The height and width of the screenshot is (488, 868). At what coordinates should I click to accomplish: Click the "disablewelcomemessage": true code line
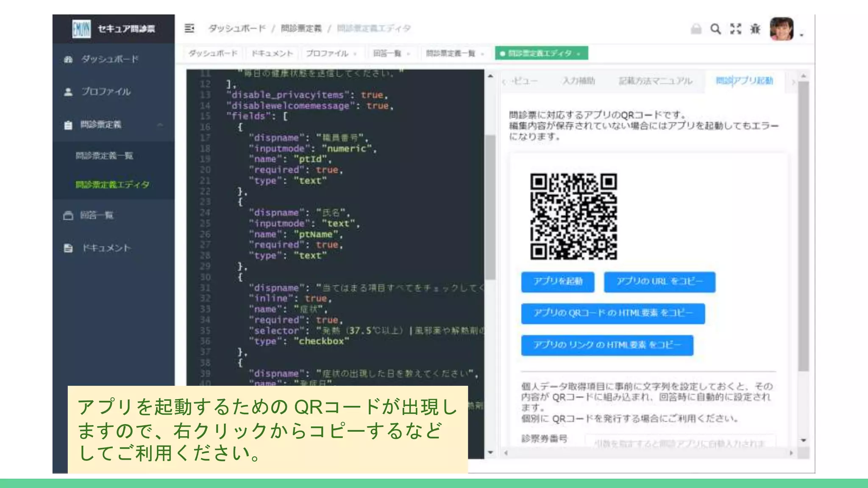(310, 106)
